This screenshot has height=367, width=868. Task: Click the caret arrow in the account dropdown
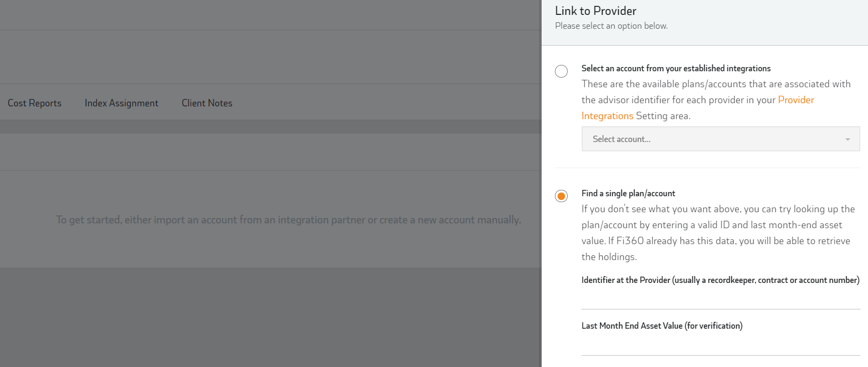coord(847,139)
